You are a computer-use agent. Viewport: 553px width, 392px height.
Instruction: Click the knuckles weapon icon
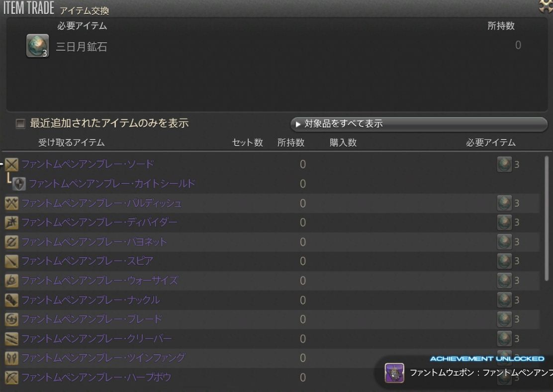pyautogui.click(x=10, y=300)
